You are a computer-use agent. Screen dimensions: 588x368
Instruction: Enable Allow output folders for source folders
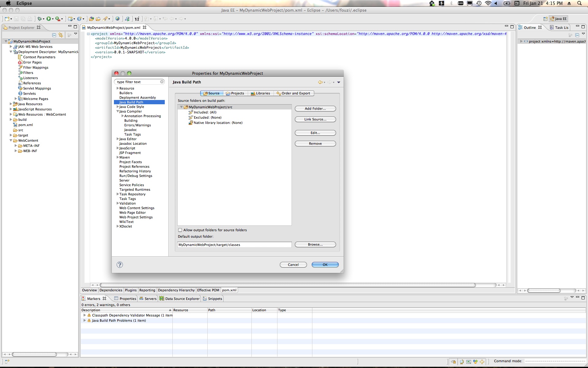[180, 230]
